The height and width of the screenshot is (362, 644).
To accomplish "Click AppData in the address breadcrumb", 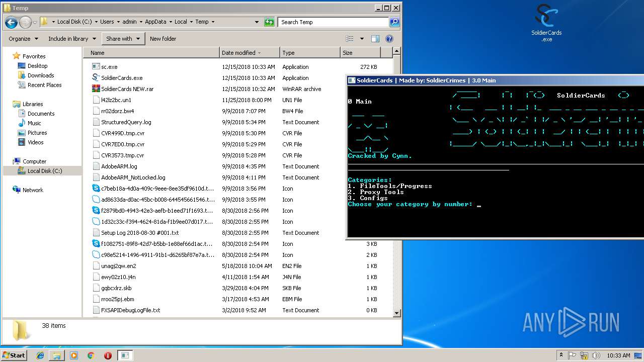I will pyautogui.click(x=155, y=22).
